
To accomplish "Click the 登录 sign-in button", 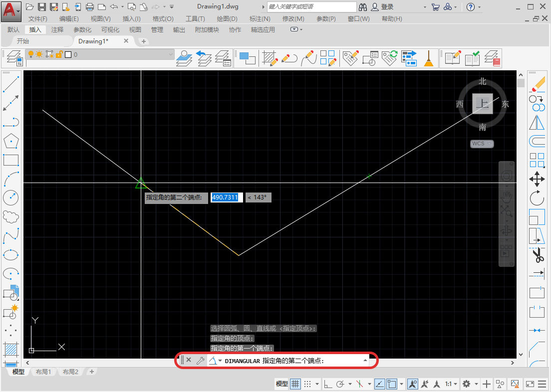I will point(383,6).
